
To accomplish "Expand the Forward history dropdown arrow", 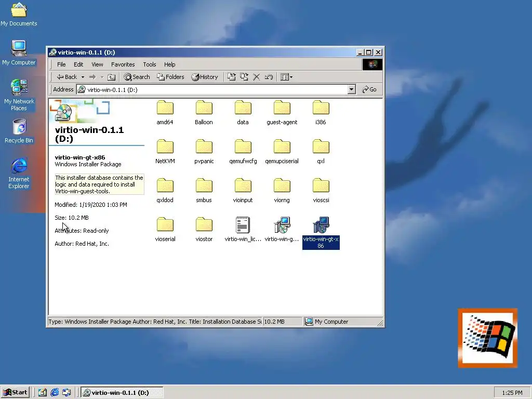I will pyautogui.click(x=102, y=77).
